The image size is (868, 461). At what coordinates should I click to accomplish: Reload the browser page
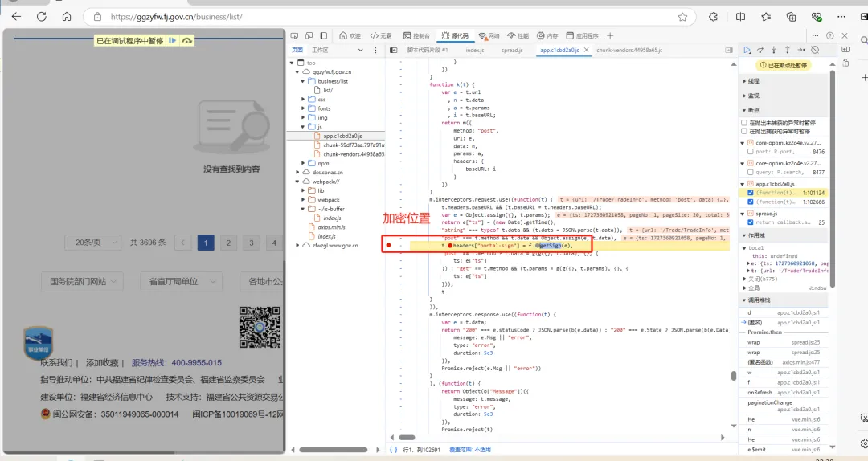[42, 17]
